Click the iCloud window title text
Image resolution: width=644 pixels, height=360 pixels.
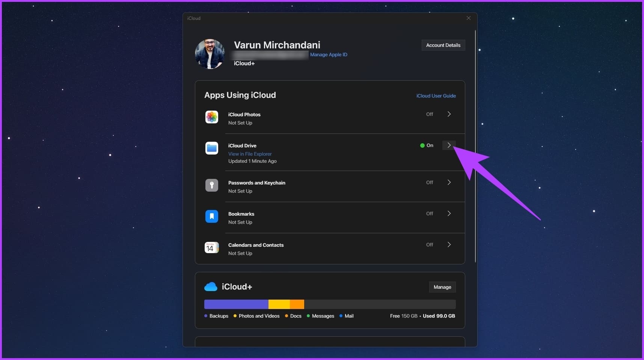pyautogui.click(x=194, y=18)
